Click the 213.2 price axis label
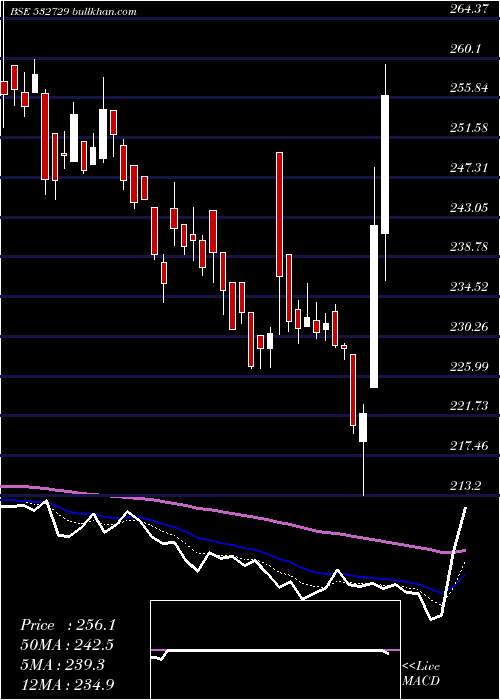The height and width of the screenshot is (700, 500). [x=466, y=485]
